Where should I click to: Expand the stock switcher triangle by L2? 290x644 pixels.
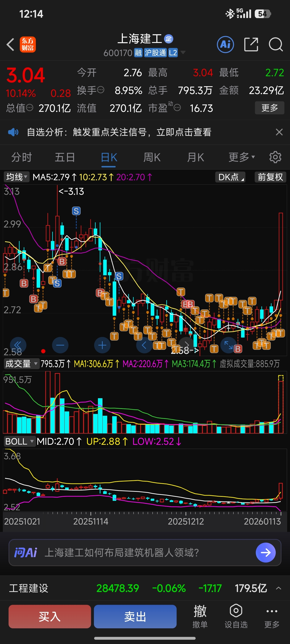tap(183, 52)
